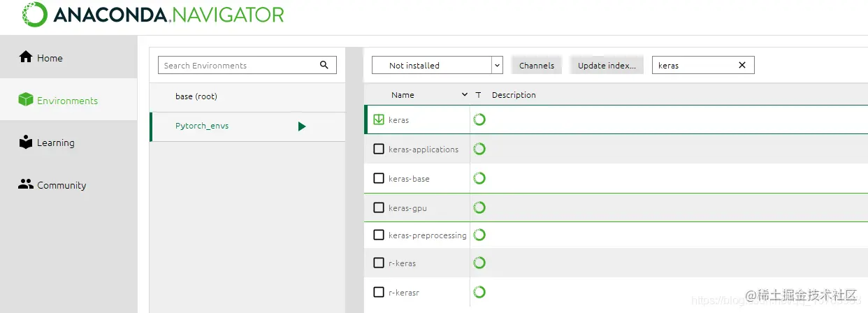868x313 pixels.
Task: Click the r-kerasr package name
Action: tap(404, 292)
